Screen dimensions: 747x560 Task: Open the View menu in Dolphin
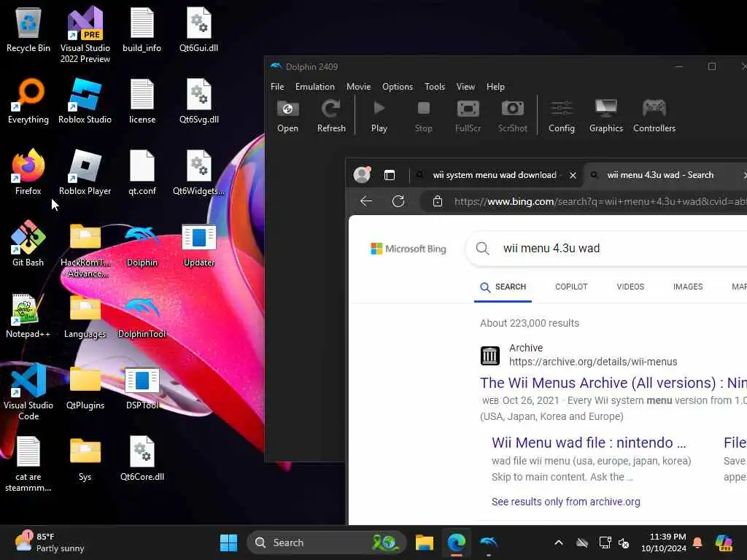click(x=465, y=87)
